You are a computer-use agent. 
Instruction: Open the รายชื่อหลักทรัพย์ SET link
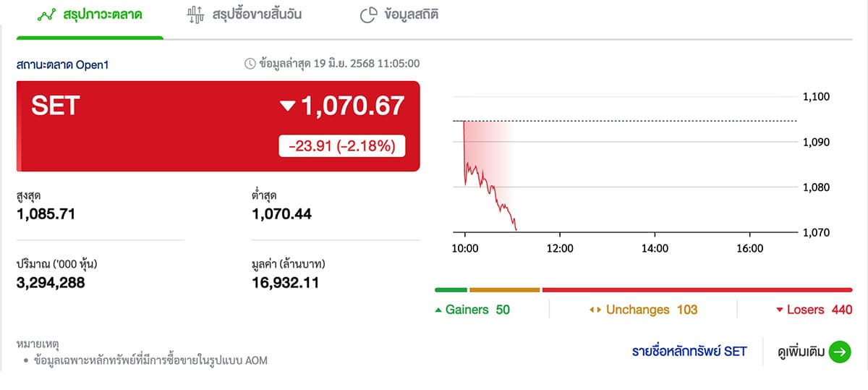tap(689, 352)
